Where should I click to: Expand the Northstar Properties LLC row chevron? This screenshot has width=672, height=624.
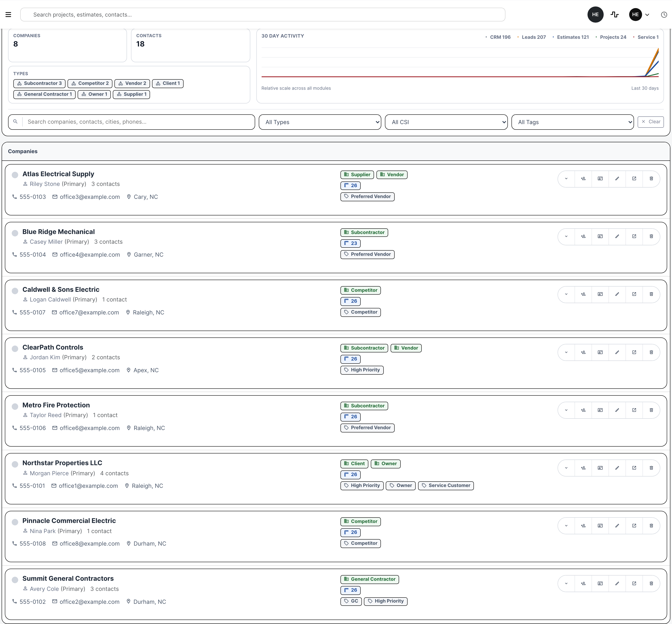pos(566,468)
